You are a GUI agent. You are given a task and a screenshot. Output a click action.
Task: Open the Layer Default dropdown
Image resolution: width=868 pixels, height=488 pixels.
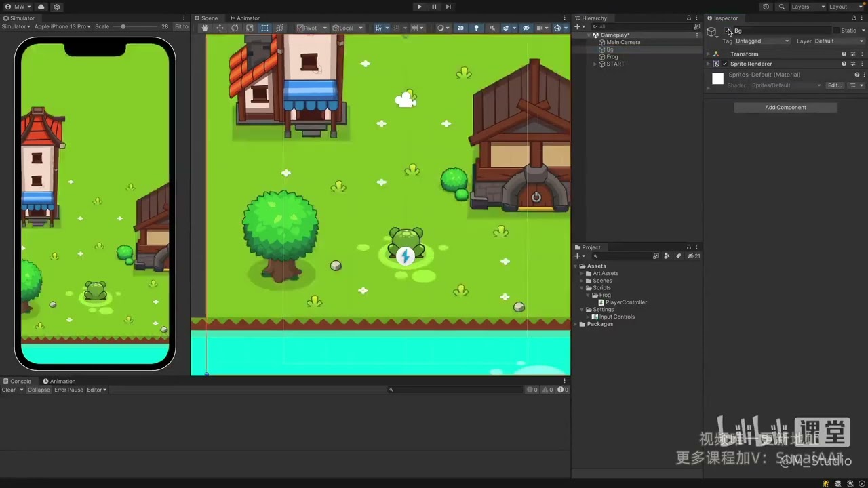tap(839, 41)
